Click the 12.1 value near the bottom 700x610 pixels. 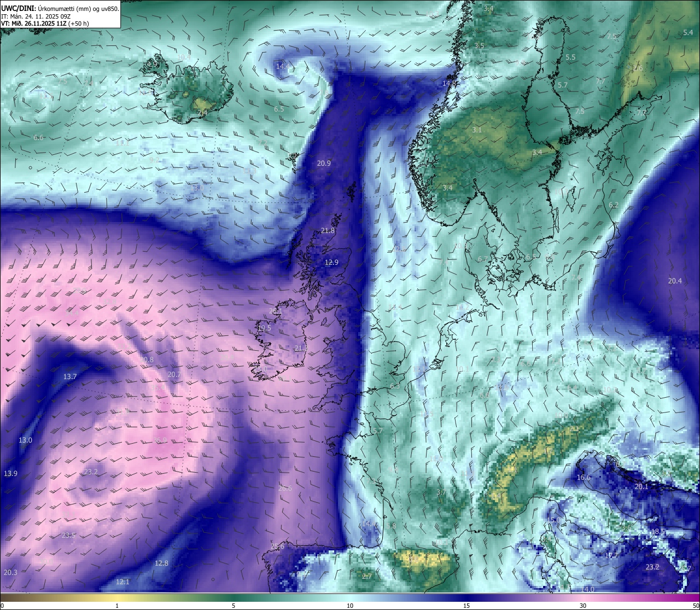[122, 582]
